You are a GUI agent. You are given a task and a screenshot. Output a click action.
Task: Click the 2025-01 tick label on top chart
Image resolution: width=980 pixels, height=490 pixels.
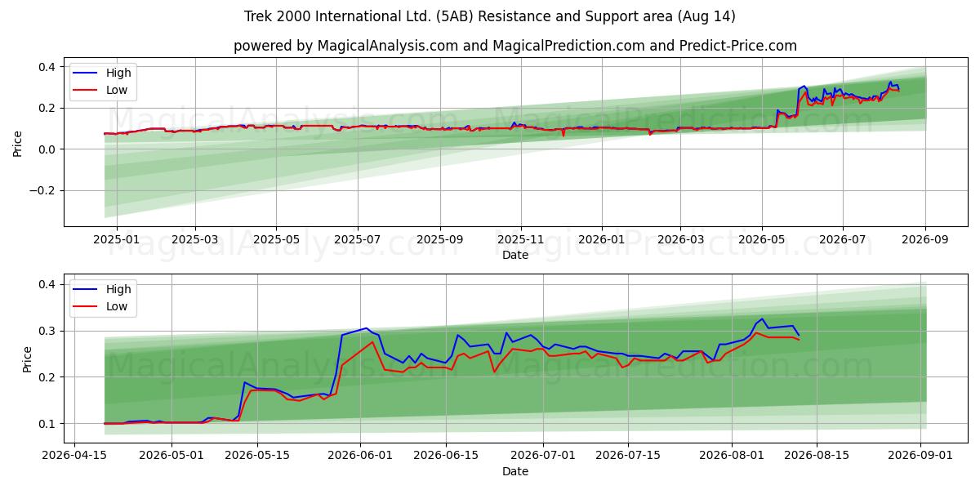(116, 239)
